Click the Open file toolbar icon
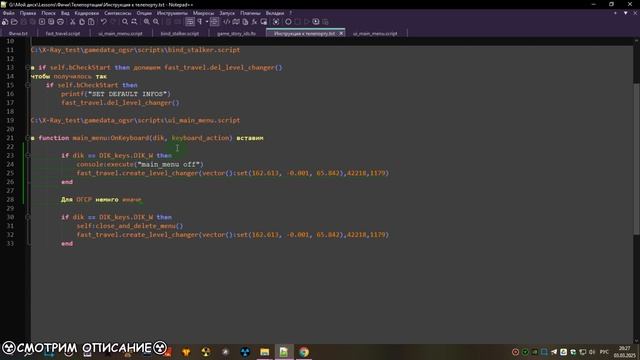The height and width of the screenshot is (360, 640). pos(14,22)
